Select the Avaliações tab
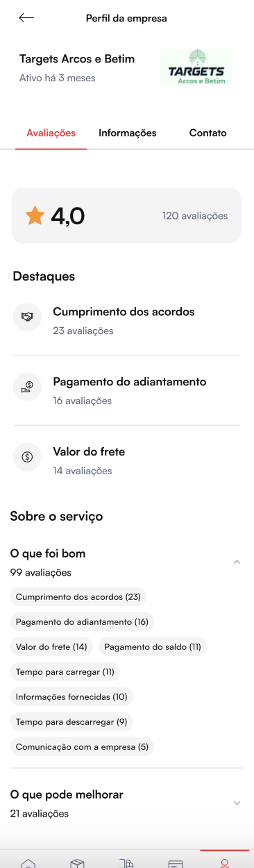This screenshot has width=254, height=868. tap(51, 133)
